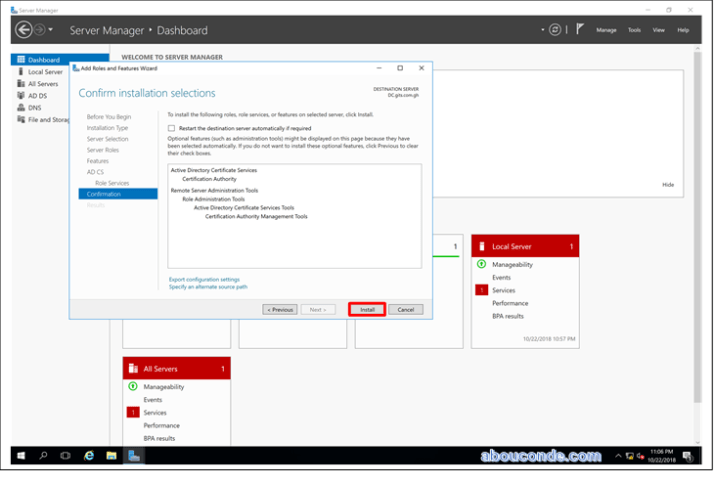Go back with the Previous button
714x484 pixels.
tap(280, 310)
